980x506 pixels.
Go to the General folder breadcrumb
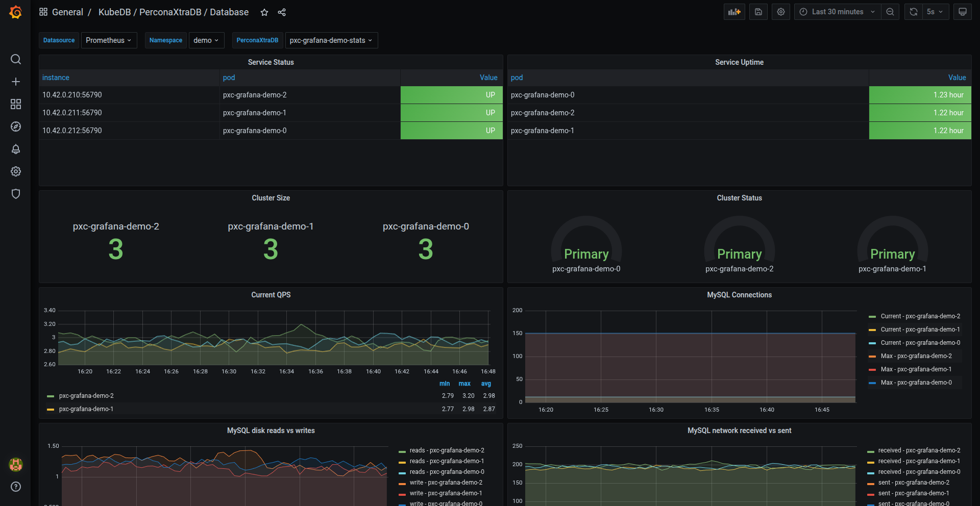[x=67, y=12]
